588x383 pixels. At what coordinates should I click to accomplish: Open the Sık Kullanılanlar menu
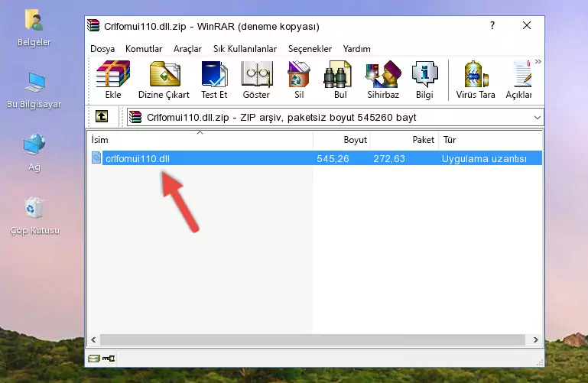tap(245, 49)
